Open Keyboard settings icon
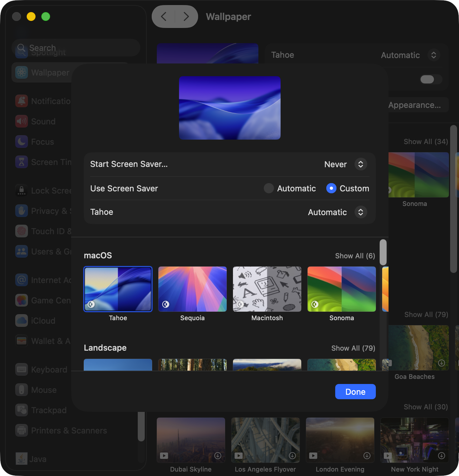459x476 pixels. click(x=22, y=370)
